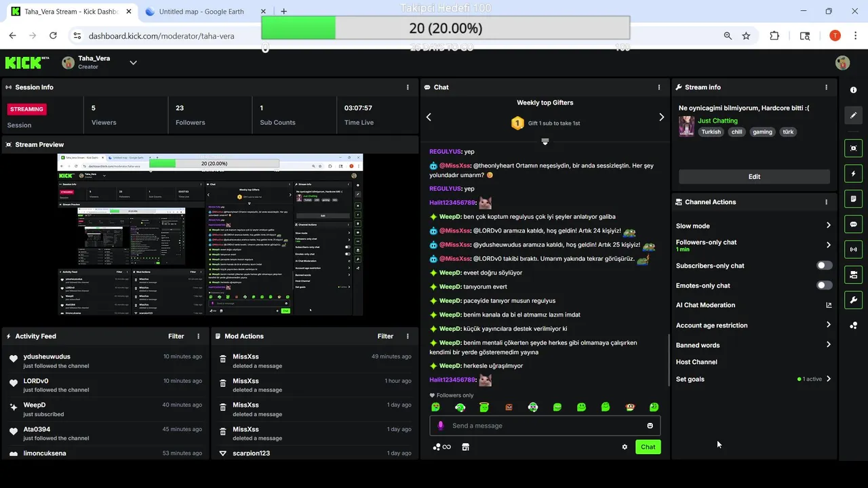This screenshot has height=488, width=868.
Task: Focus the Send a message input field
Action: [x=545, y=426]
